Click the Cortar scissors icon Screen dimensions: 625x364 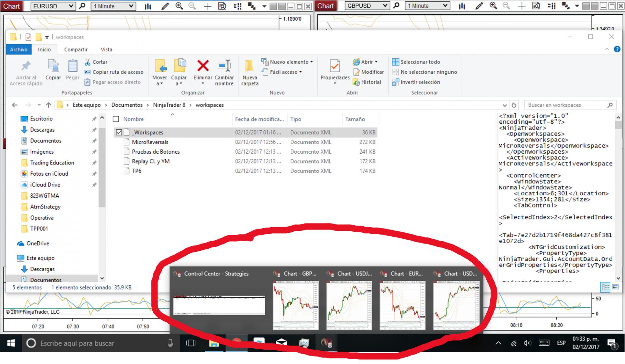(88, 62)
